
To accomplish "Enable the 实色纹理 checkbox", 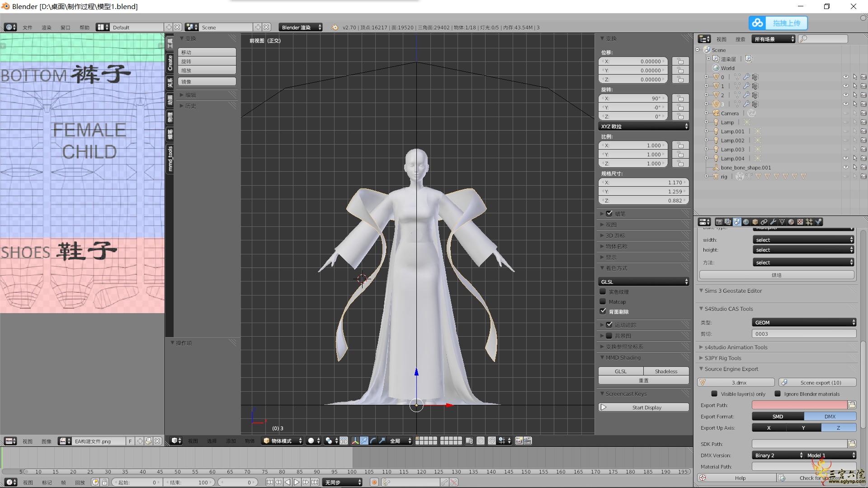I will coord(603,291).
